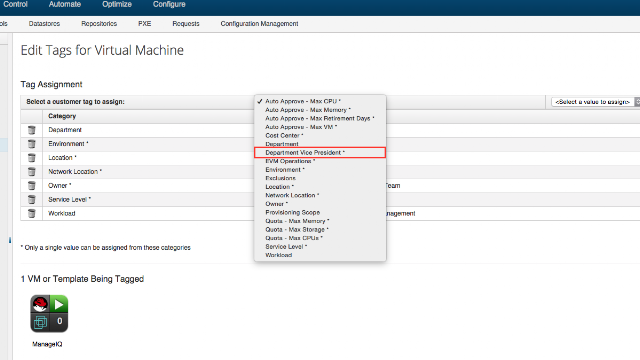Image resolution: width=640 pixels, height=360 pixels.
Task: Select 'Auto Approve - Max VM' option
Action: 320,127
